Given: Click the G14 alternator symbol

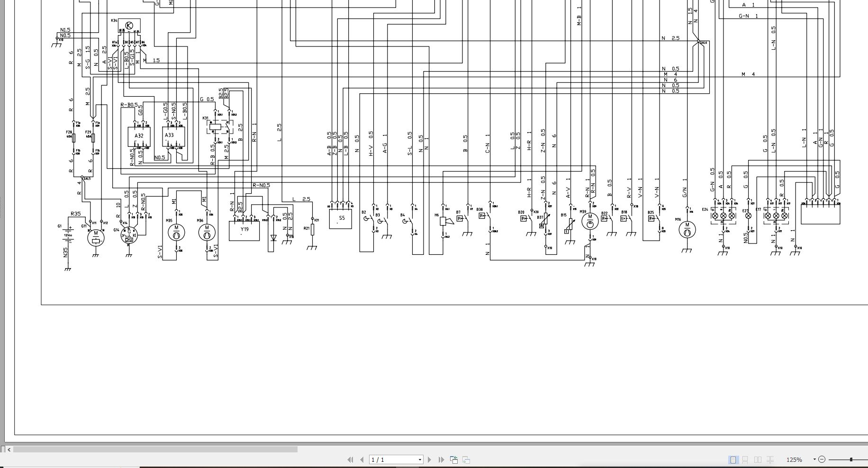Looking at the screenshot, I should [128, 235].
